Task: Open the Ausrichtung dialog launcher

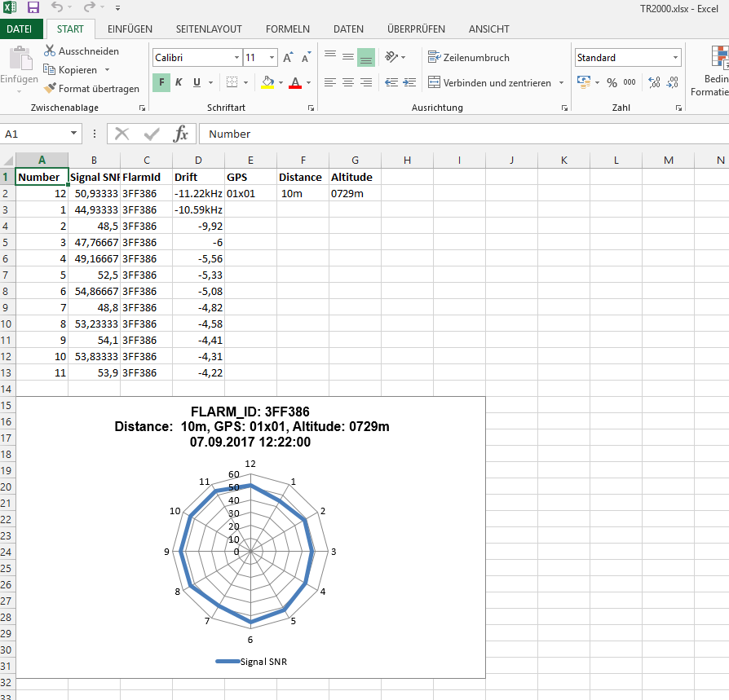Action: click(x=564, y=108)
